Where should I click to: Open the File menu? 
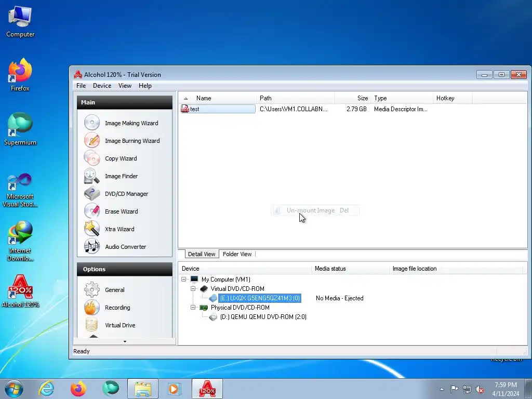click(x=81, y=86)
